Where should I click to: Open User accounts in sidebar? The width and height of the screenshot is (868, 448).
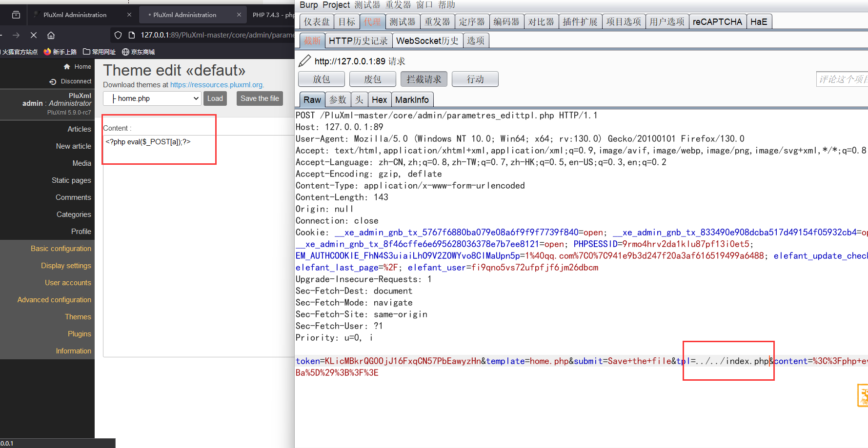68,283
